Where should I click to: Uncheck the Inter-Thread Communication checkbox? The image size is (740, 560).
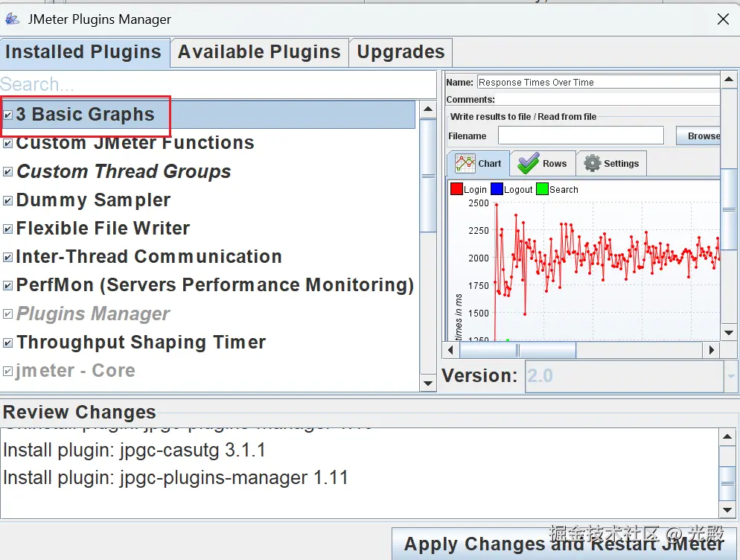pyautogui.click(x=8, y=257)
